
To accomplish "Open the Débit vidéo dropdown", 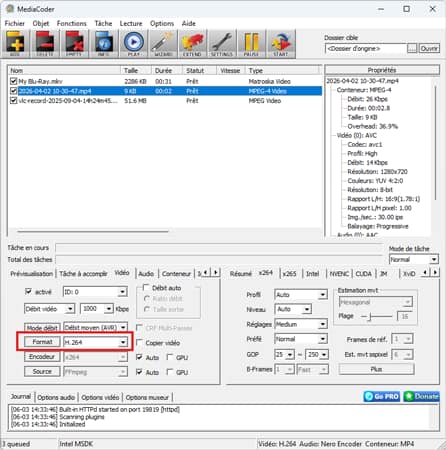I will click(49, 309).
